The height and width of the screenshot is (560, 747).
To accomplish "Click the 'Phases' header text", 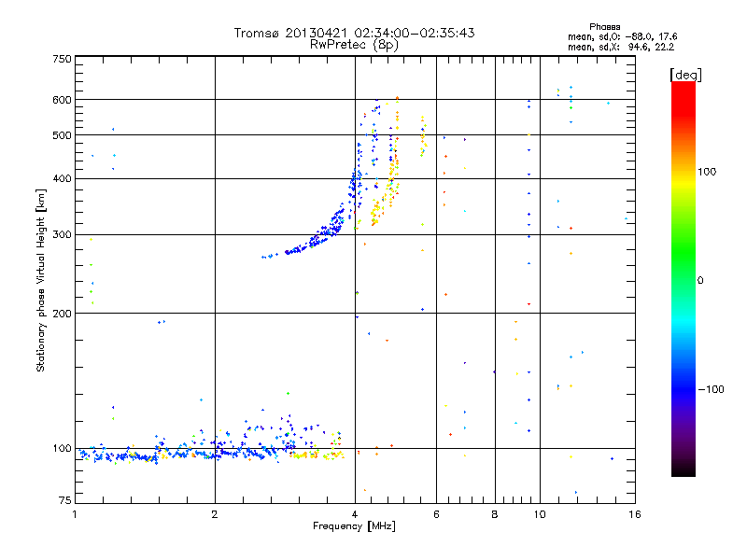I will (x=604, y=27).
